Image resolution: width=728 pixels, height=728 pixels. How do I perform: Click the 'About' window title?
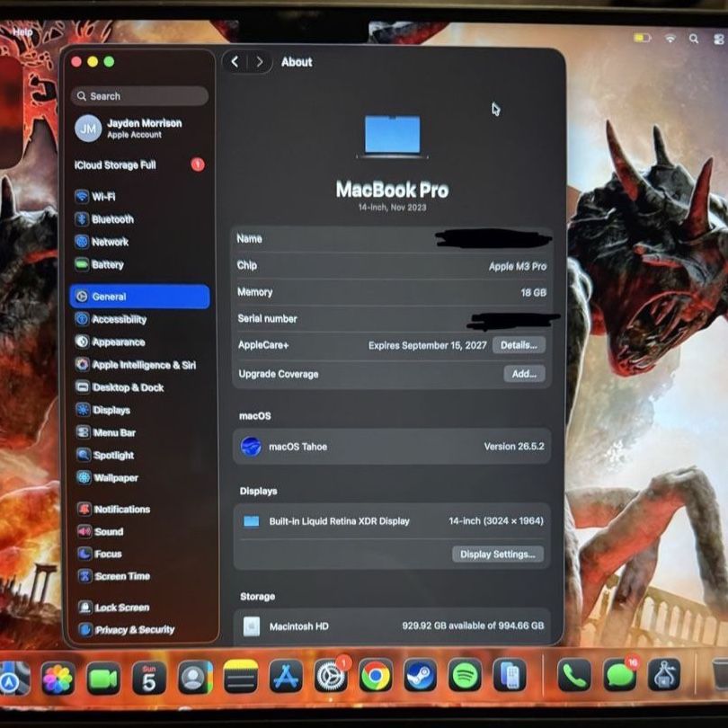(297, 62)
